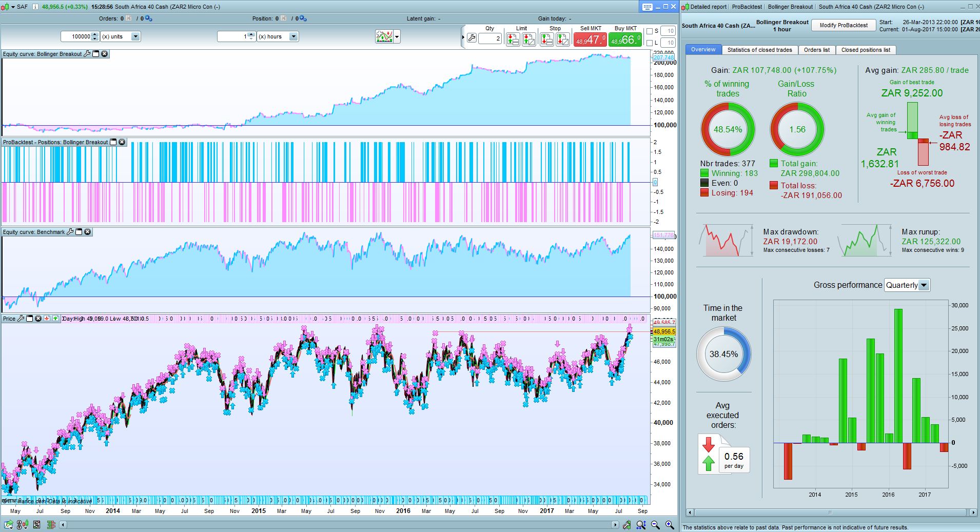Expand the Quarterly gross performance dropdown
This screenshot has height=532, width=980.
[x=924, y=285]
